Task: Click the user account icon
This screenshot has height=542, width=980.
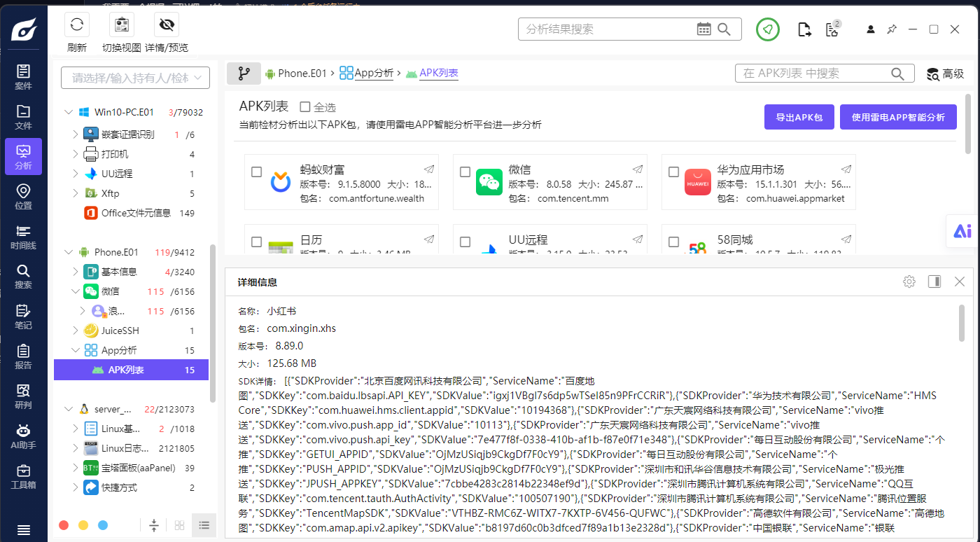Action: pyautogui.click(x=870, y=29)
